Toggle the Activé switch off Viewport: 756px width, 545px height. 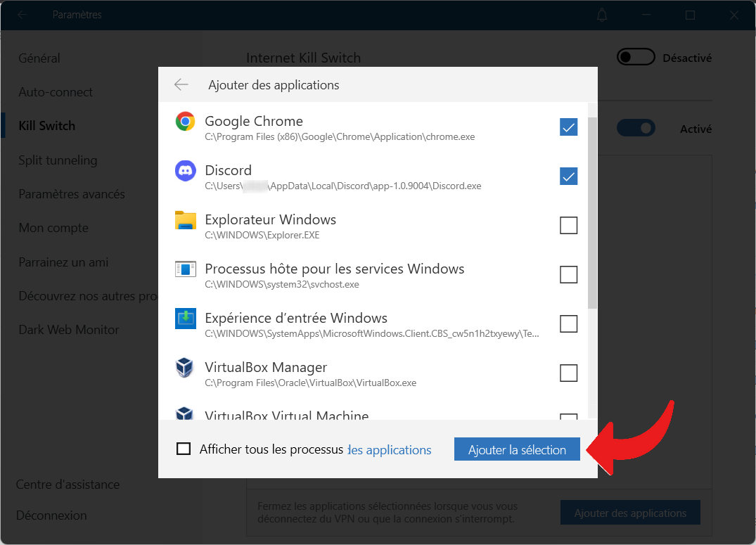click(x=636, y=128)
